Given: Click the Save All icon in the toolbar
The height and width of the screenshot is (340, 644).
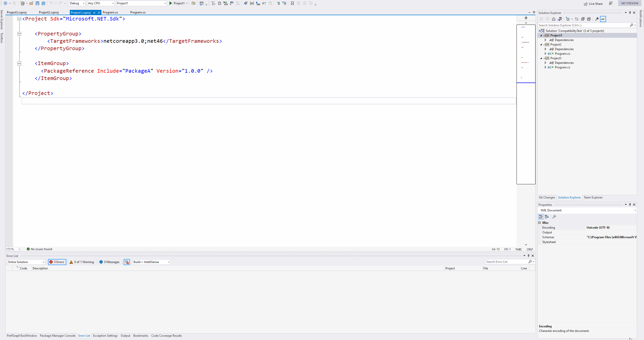Looking at the screenshot, I should point(43,3).
